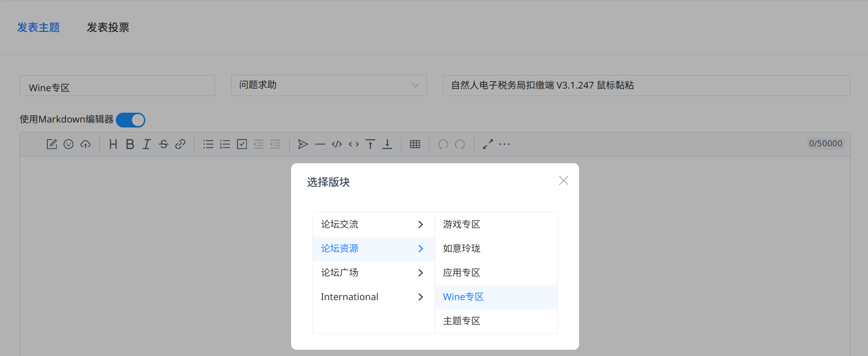The width and height of the screenshot is (868, 356).
Task: Toggle bold formatting in the editor
Action: pos(130,144)
